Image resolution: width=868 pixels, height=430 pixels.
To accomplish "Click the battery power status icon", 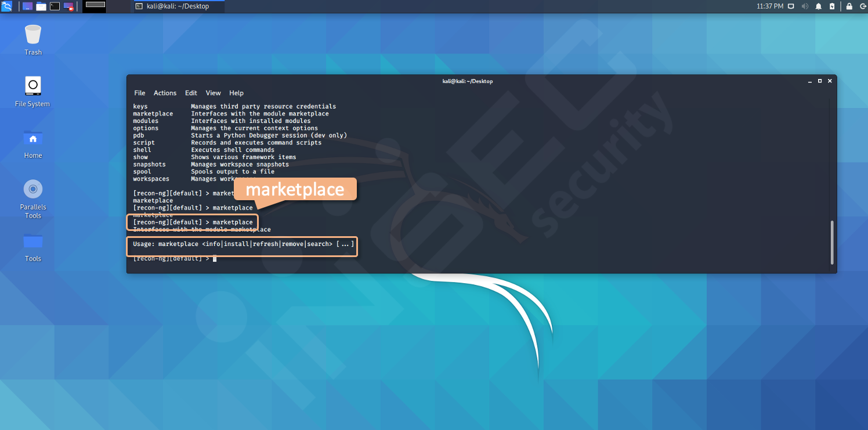I will tap(832, 6).
